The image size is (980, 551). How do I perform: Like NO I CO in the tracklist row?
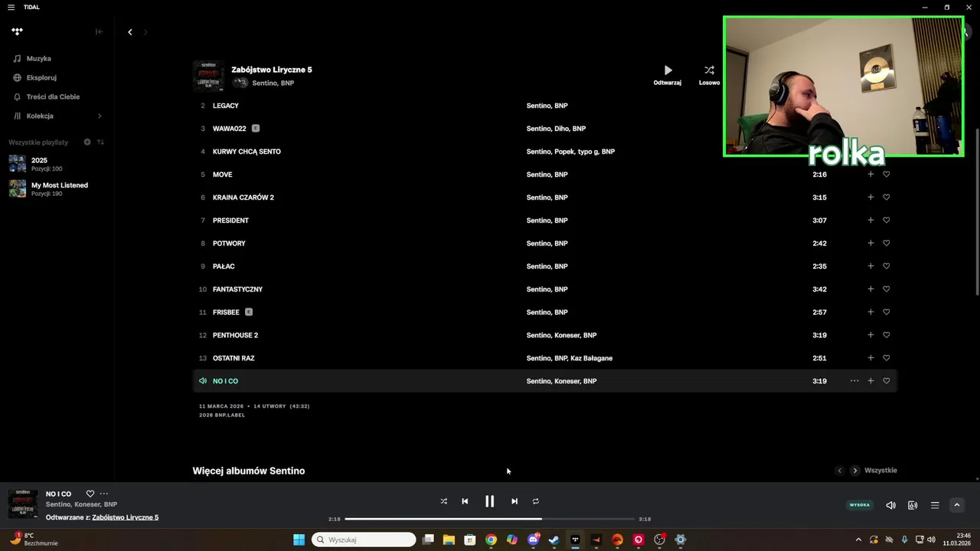pos(887,381)
